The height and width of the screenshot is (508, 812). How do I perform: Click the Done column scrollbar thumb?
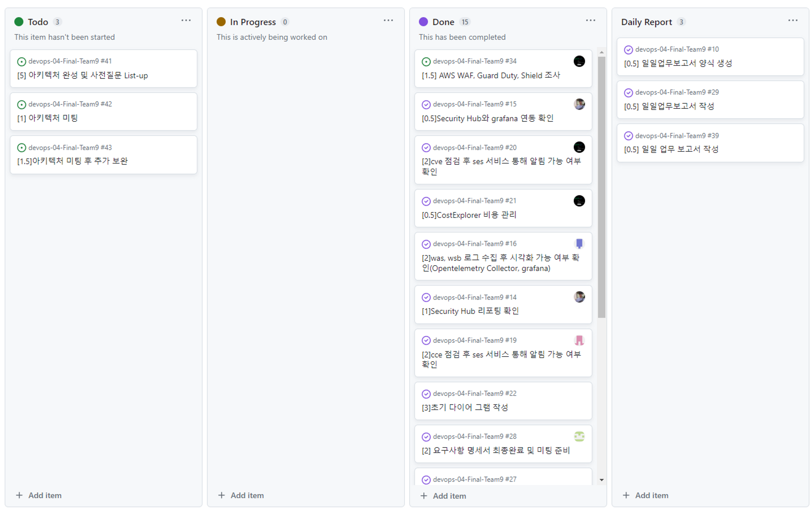click(601, 187)
